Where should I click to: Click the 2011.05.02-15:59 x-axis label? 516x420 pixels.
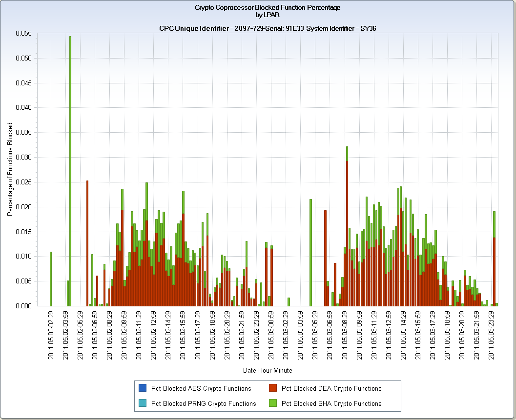pos(183,335)
